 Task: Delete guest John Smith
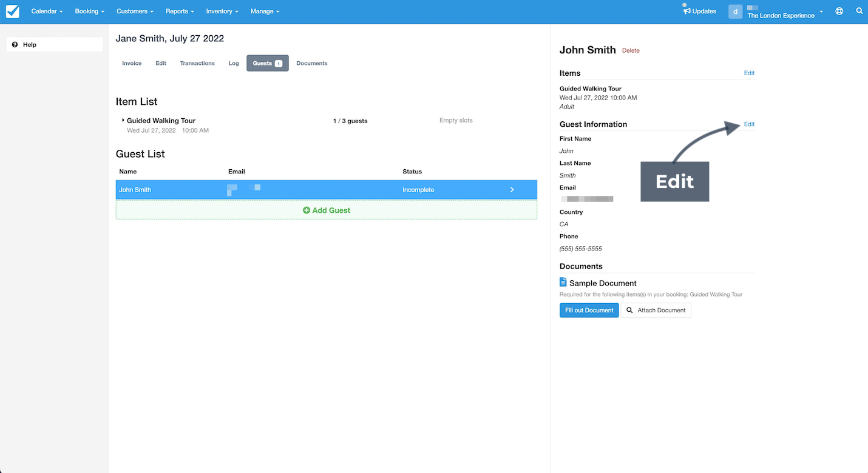point(631,51)
